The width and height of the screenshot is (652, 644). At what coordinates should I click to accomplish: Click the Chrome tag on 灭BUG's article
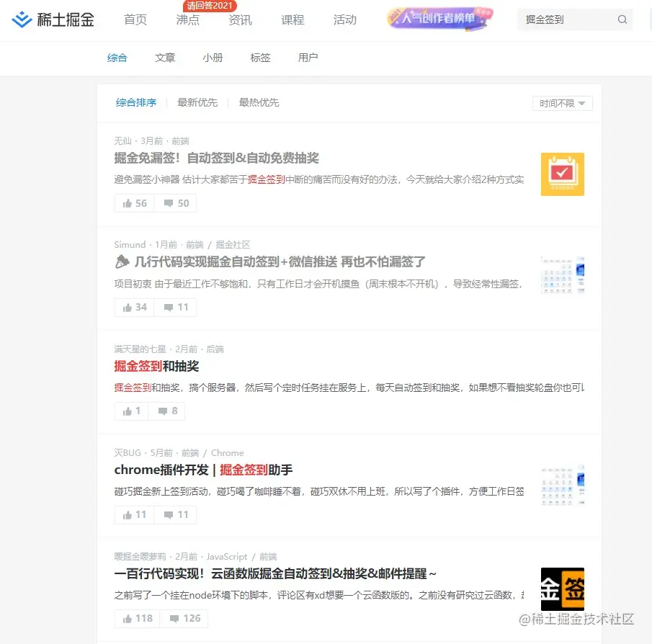pyautogui.click(x=228, y=453)
